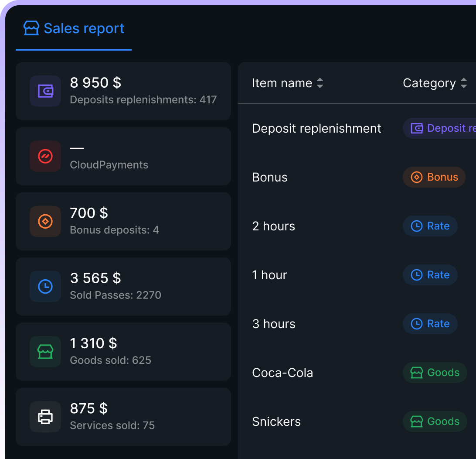This screenshot has height=459, width=476.
Task: Click the Rate badge in 1 hour row
Action: tap(430, 275)
